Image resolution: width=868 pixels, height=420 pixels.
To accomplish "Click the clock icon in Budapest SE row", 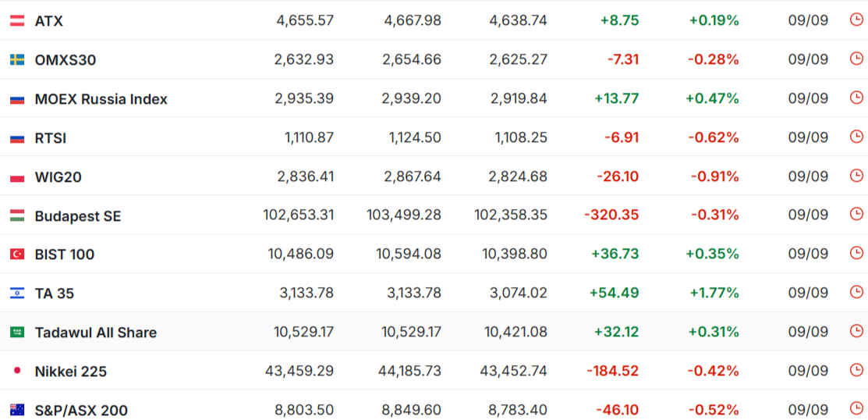I will (856, 215).
